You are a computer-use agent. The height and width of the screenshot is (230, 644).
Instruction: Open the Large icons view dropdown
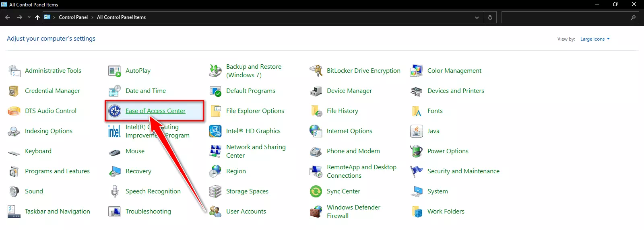tap(595, 39)
